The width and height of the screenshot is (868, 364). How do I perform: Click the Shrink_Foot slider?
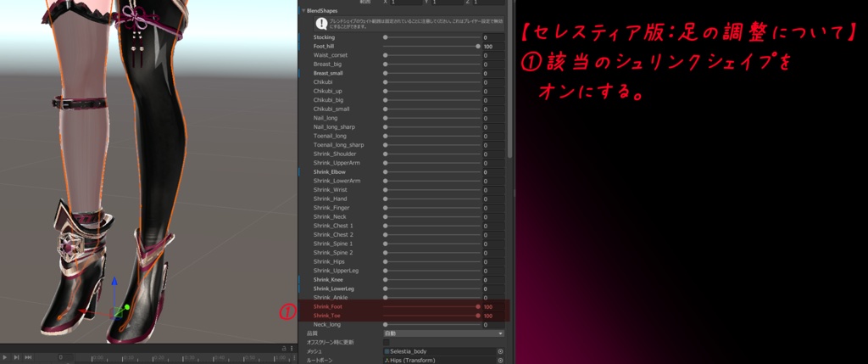(431, 306)
